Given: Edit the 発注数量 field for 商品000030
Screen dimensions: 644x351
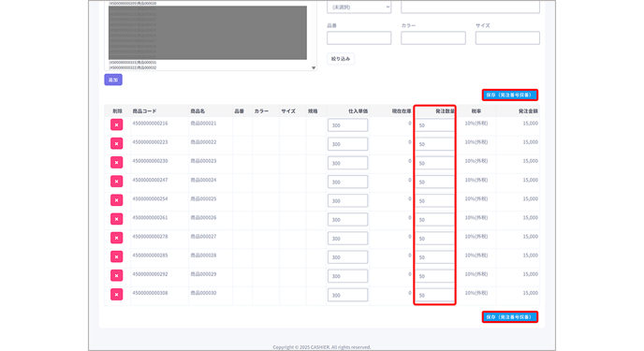Looking at the screenshot, I should click(434, 295).
